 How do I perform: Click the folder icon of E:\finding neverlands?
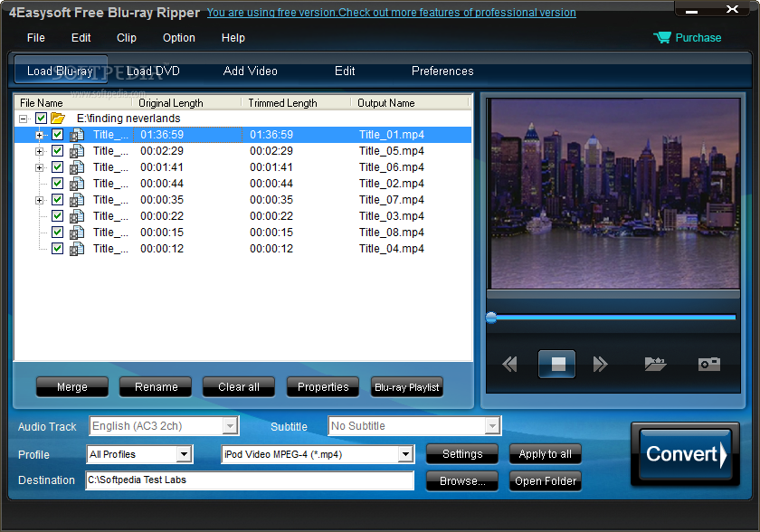(58, 118)
